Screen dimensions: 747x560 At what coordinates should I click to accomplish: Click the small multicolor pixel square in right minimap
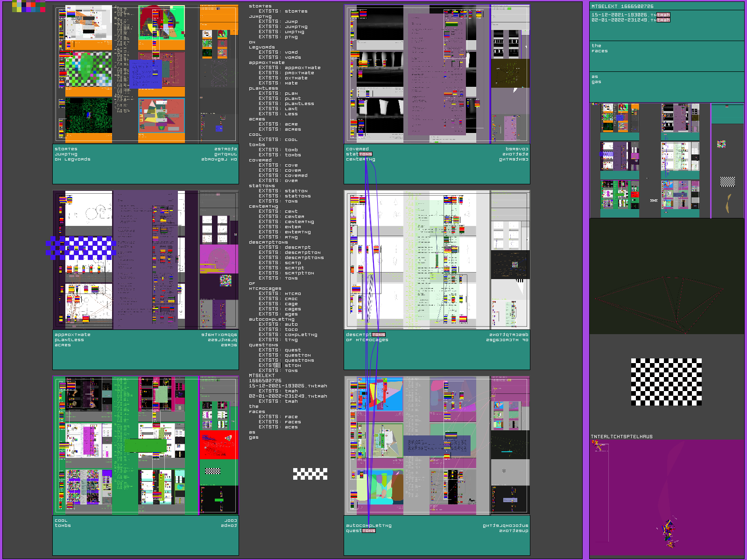click(x=721, y=144)
